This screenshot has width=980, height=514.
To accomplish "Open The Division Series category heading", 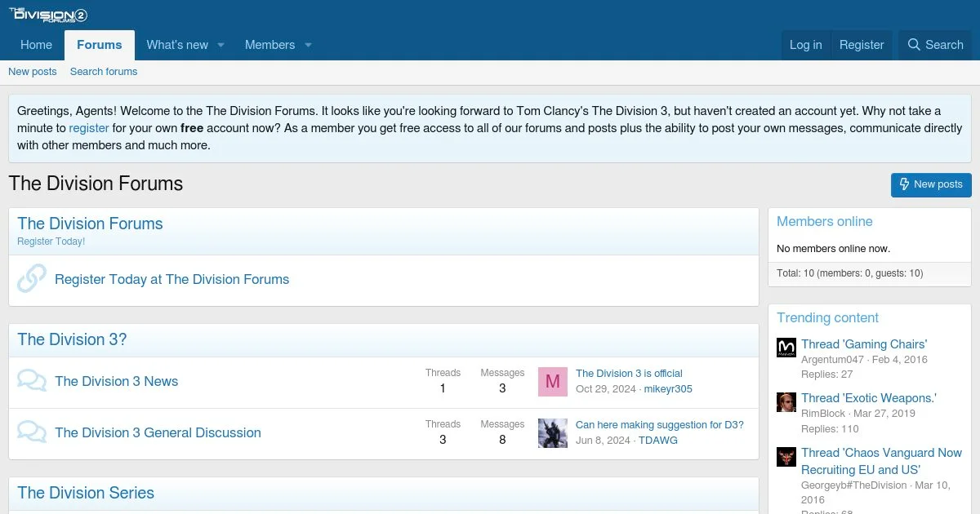I will tap(86, 493).
